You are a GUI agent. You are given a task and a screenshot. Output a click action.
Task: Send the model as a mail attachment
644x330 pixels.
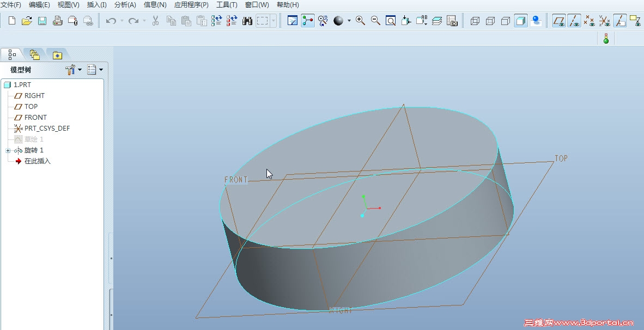click(72, 21)
